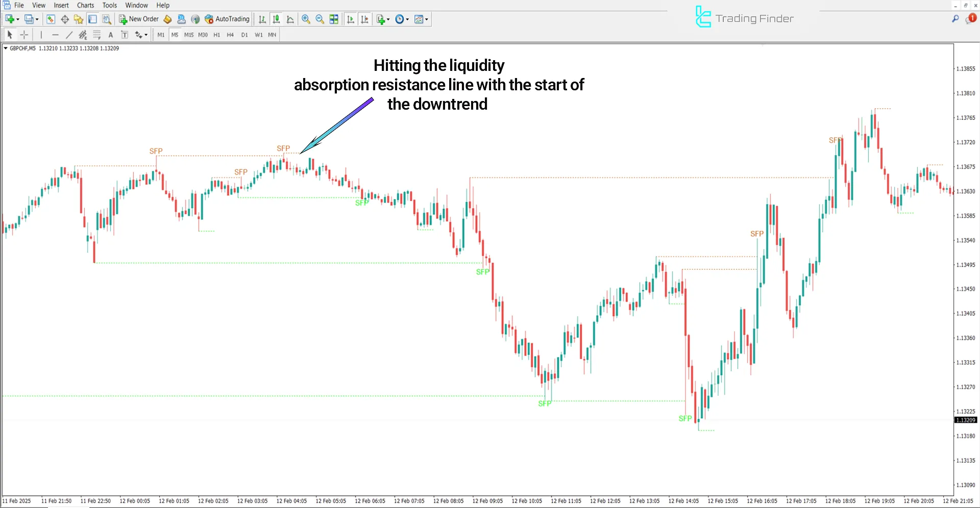This screenshot has width=980, height=508.
Task: Select the Vertical Line tool
Action: coord(41,34)
